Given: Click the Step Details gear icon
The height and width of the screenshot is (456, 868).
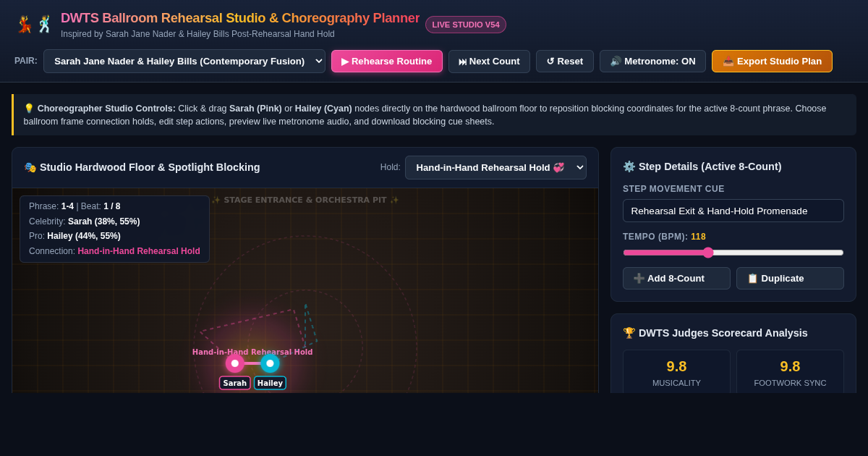Looking at the screenshot, I should point(629,166).
